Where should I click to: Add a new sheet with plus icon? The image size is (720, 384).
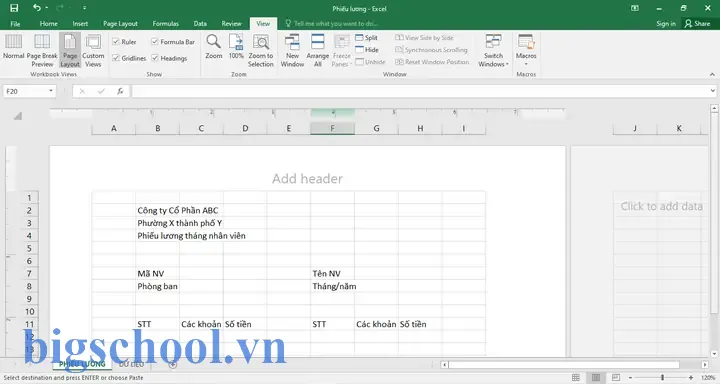173,364
